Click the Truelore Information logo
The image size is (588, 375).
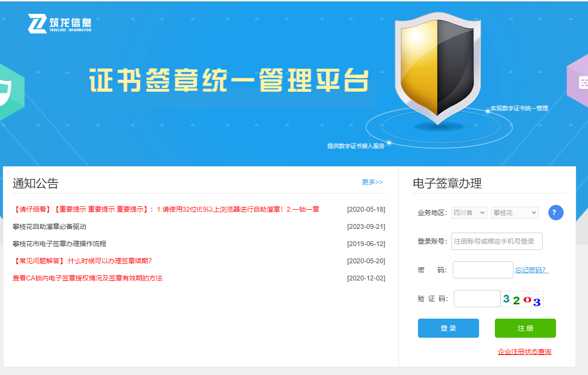pos(59,23)
